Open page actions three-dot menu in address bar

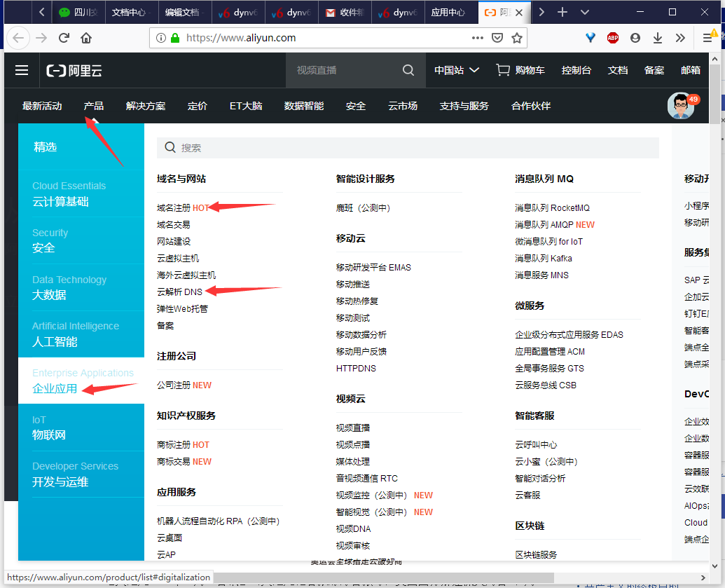[478, 38]
